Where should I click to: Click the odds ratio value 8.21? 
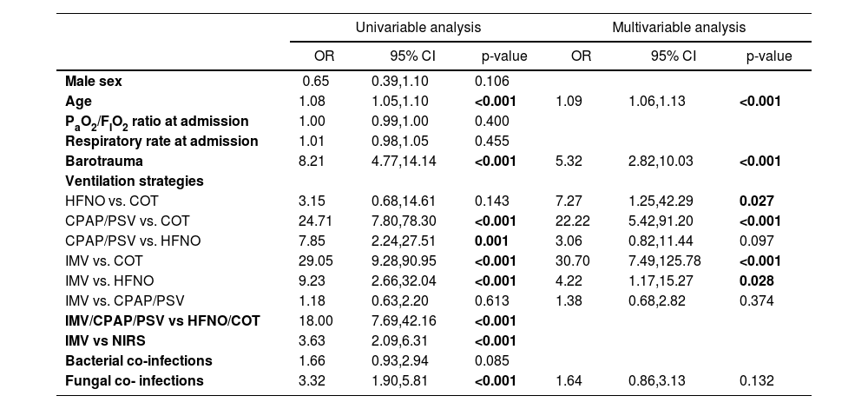coord(312,161)
